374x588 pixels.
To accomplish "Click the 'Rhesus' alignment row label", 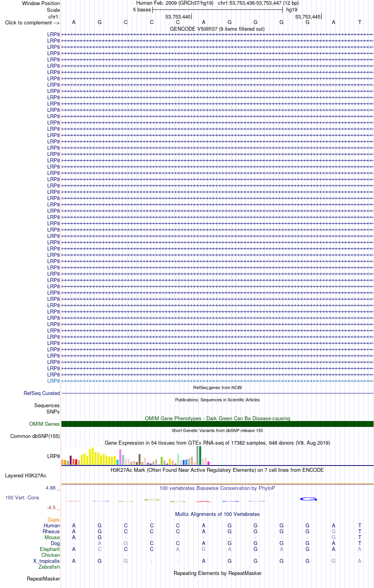I will tap(51, 531).
